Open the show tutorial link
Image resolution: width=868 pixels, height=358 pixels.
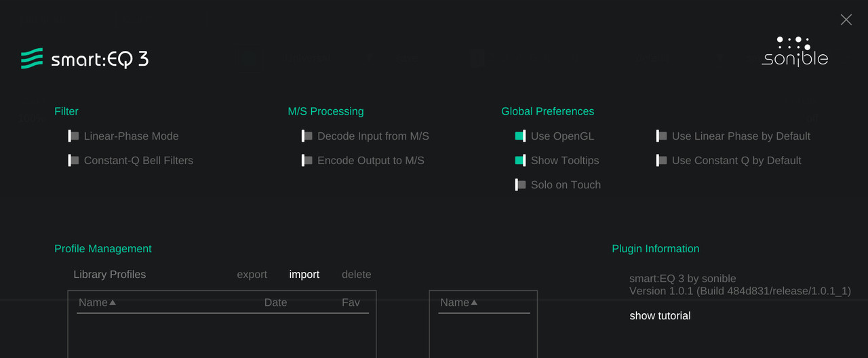click(660, 316)
